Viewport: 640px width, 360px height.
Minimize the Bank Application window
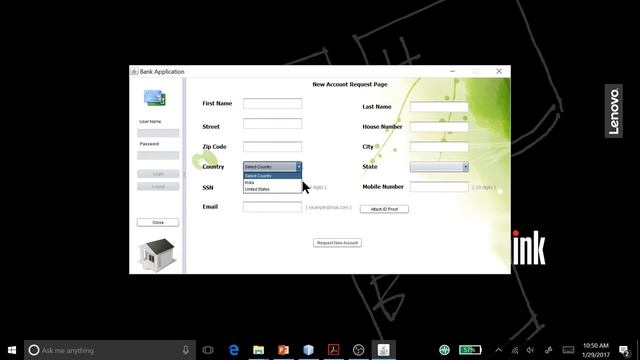(x=452, y=71)
